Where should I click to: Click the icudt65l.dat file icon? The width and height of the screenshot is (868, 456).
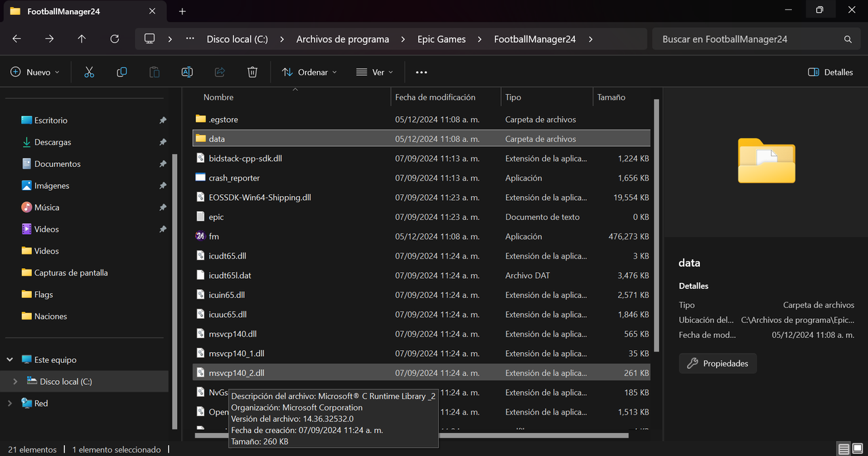coord(200,275)
